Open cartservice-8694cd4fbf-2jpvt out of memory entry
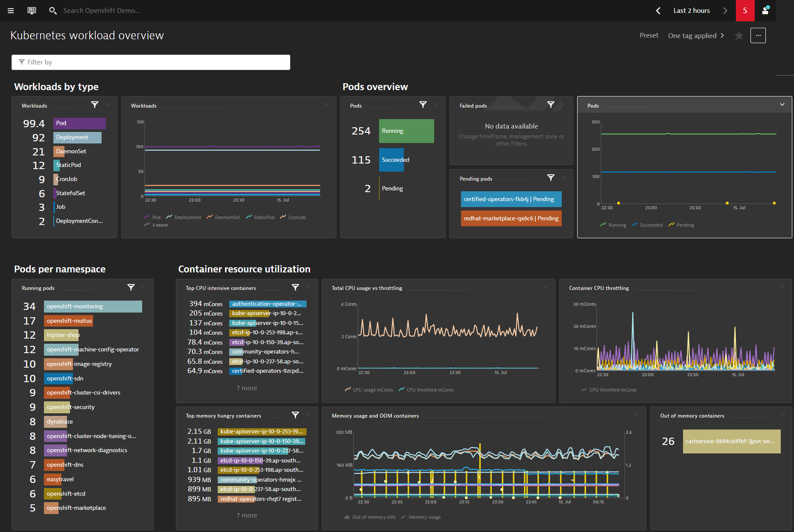 732,441
